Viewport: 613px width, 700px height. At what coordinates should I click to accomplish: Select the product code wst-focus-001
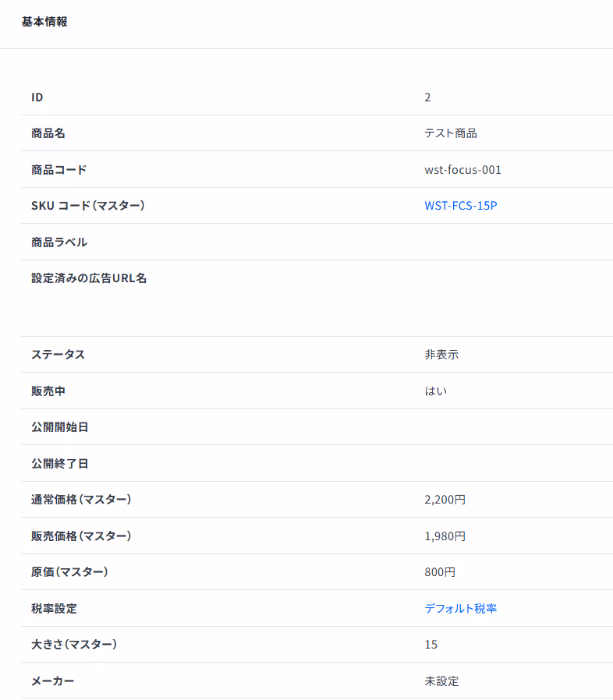click(463, 170)
